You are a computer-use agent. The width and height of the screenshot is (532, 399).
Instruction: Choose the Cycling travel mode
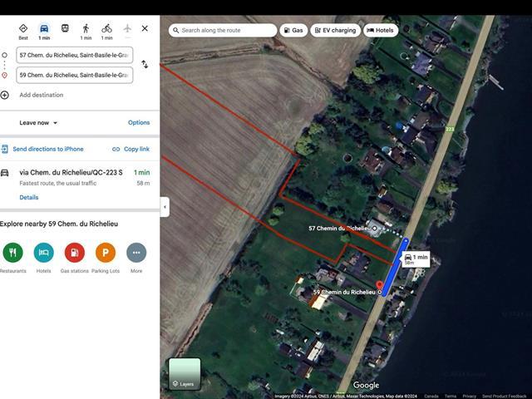(106, 32)
